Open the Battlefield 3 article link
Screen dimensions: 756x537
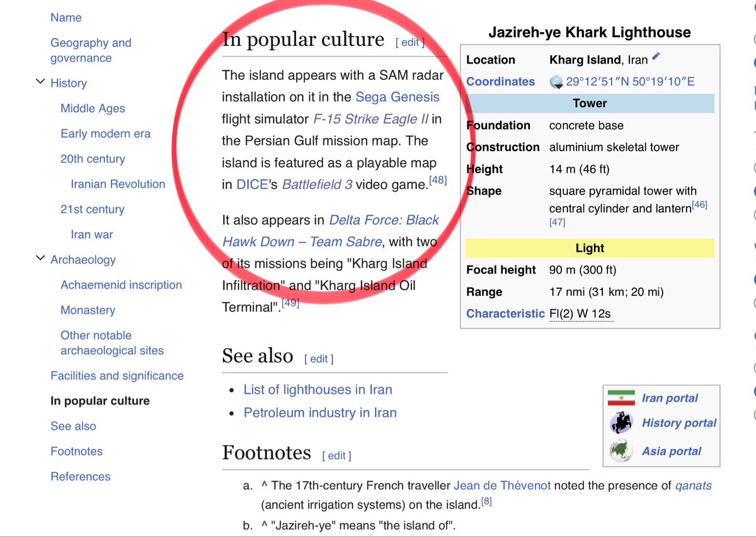tap(318, 185)
